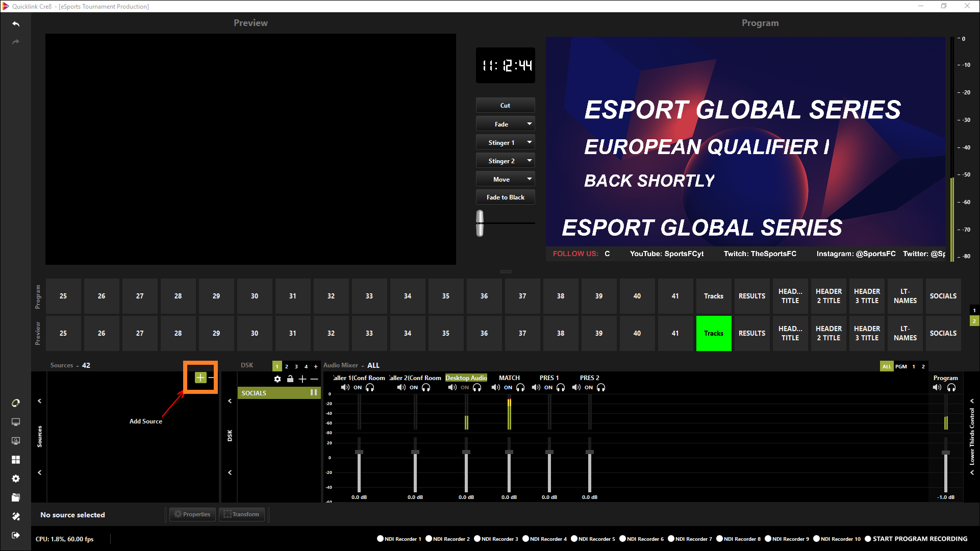Open the Stinger 2 dropdown arrow

(x=530, y=161)
